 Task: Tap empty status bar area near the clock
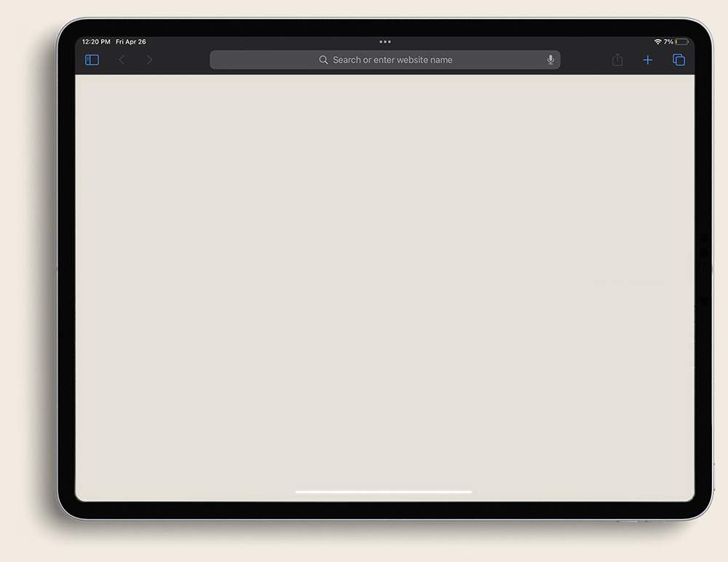pyautogui.click(x=218, y=42)
